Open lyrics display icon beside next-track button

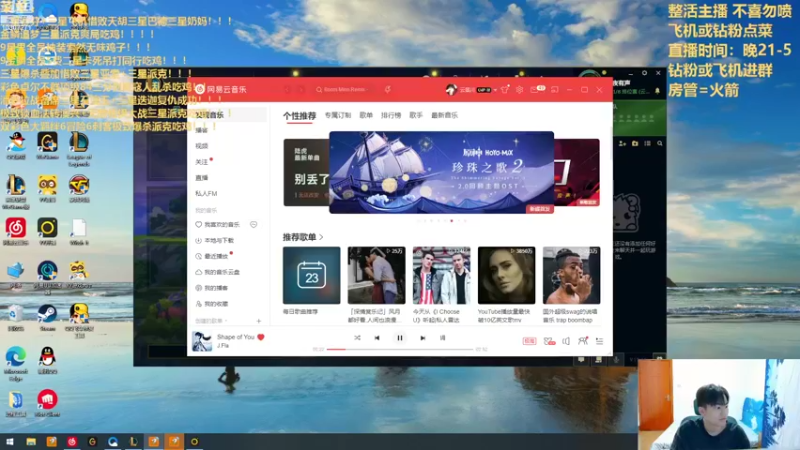442,338
